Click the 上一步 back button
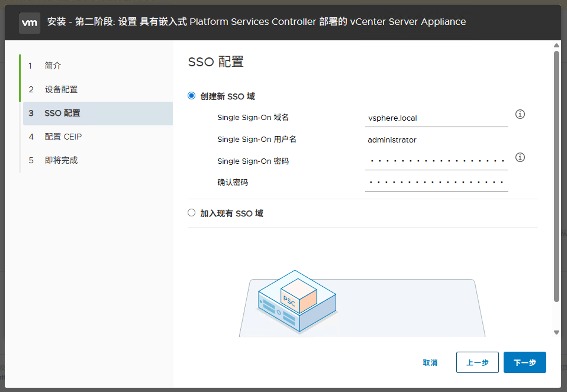Viewport: 567px width, 392px height. pyautogui.click(x=477, y=362)
